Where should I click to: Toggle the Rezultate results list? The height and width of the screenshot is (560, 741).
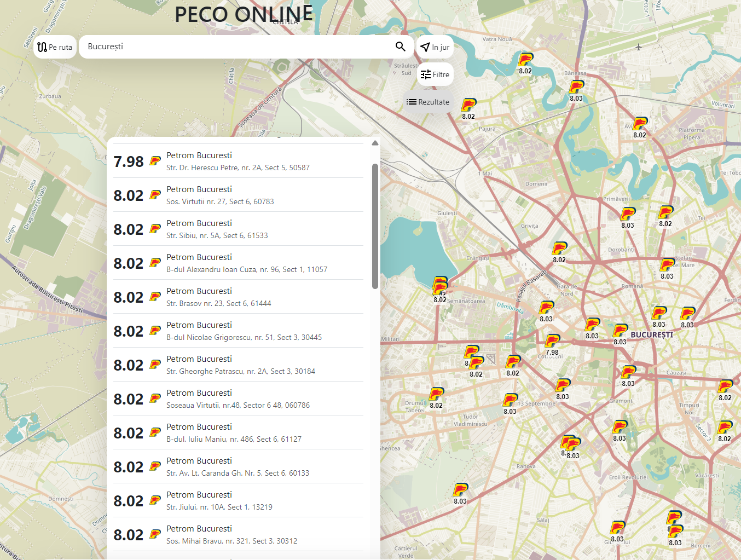[428, 102]
